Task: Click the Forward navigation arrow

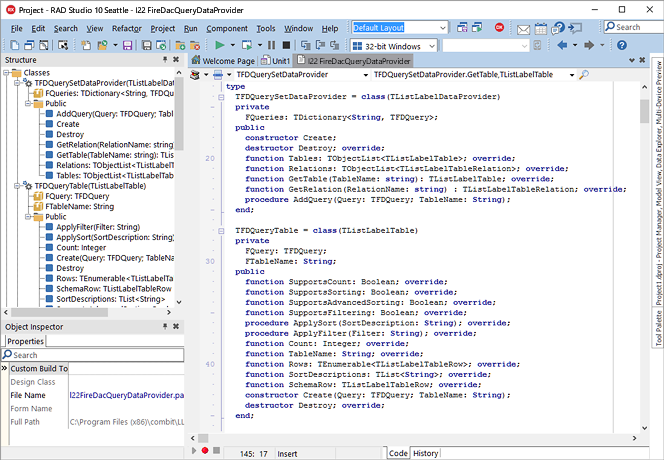Action: tap(589, 45)
